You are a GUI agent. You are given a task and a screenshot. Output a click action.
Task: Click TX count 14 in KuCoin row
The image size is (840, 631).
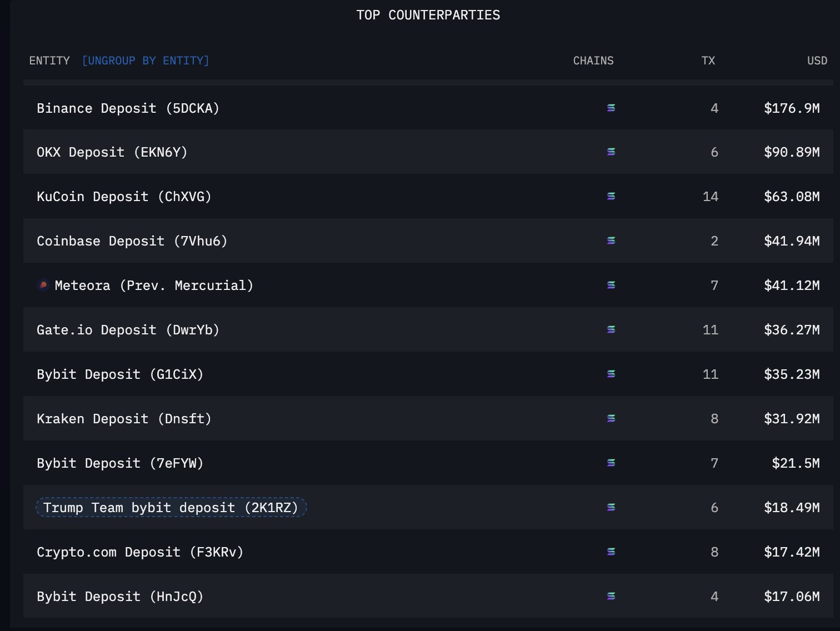(x=711, y=197)
